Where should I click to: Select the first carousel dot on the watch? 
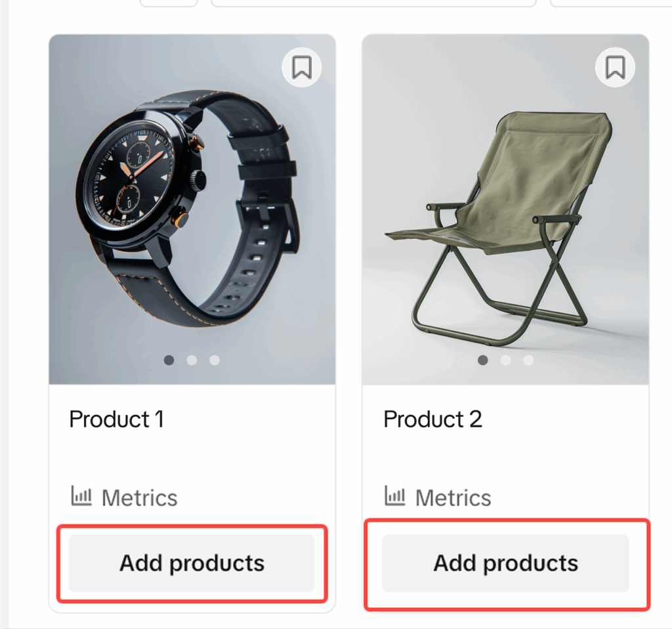point(169,360)
